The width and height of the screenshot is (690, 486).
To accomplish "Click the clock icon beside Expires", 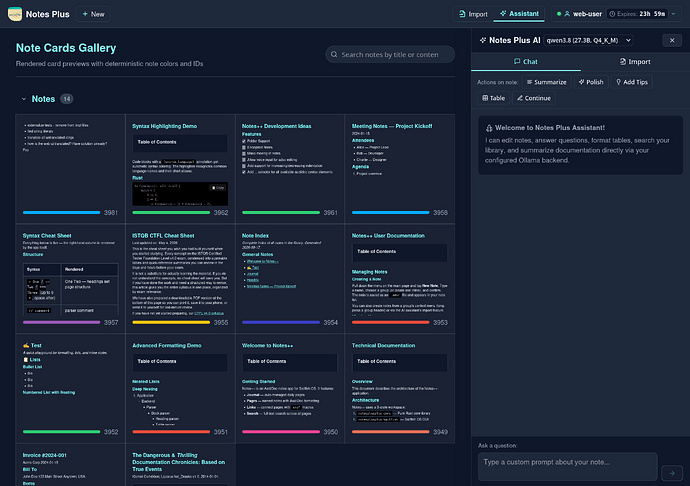I will point(612,14).
